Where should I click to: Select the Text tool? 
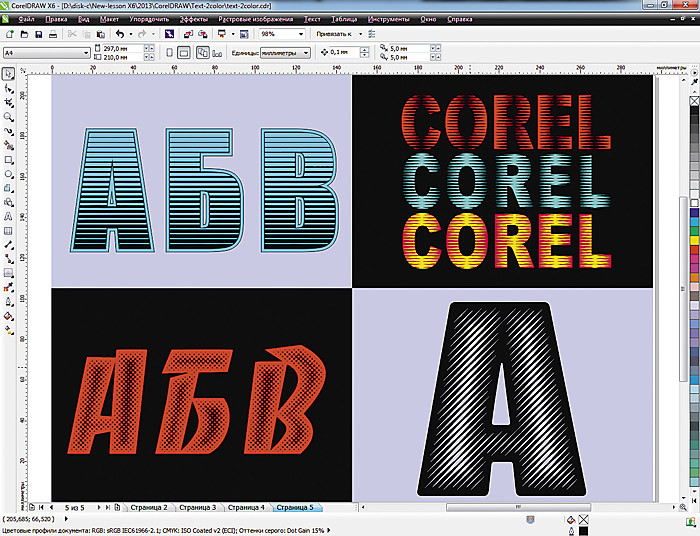pyautogui.click(x=8, y=217)
